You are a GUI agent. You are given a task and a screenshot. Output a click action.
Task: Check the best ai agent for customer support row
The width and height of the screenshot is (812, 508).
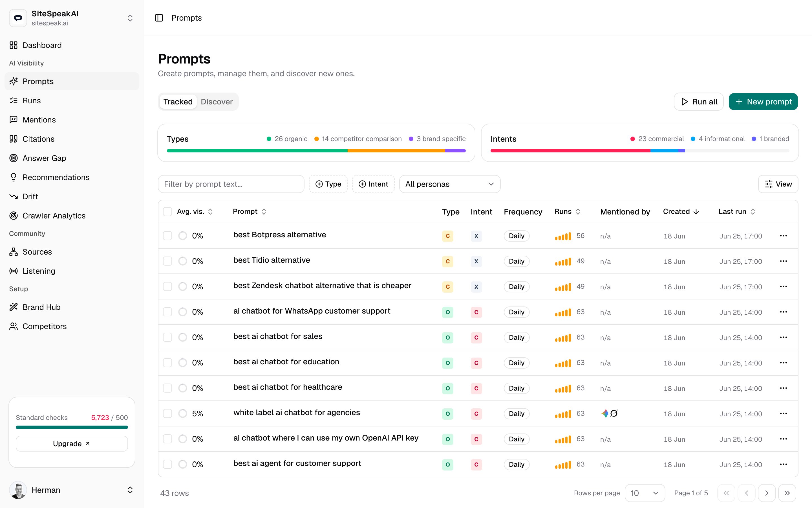coord(167,464)
